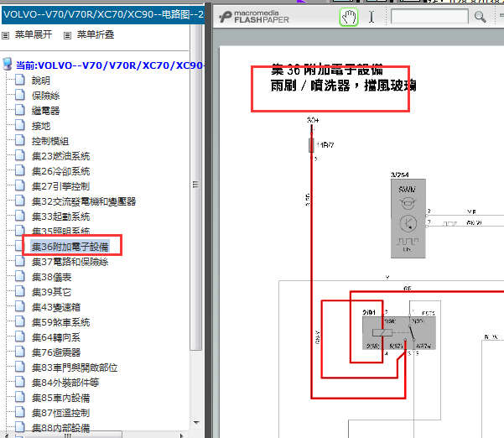Open 集88內部設備 in the tree
The width and height of the screenshot is (504, 438).
[60, 428]
